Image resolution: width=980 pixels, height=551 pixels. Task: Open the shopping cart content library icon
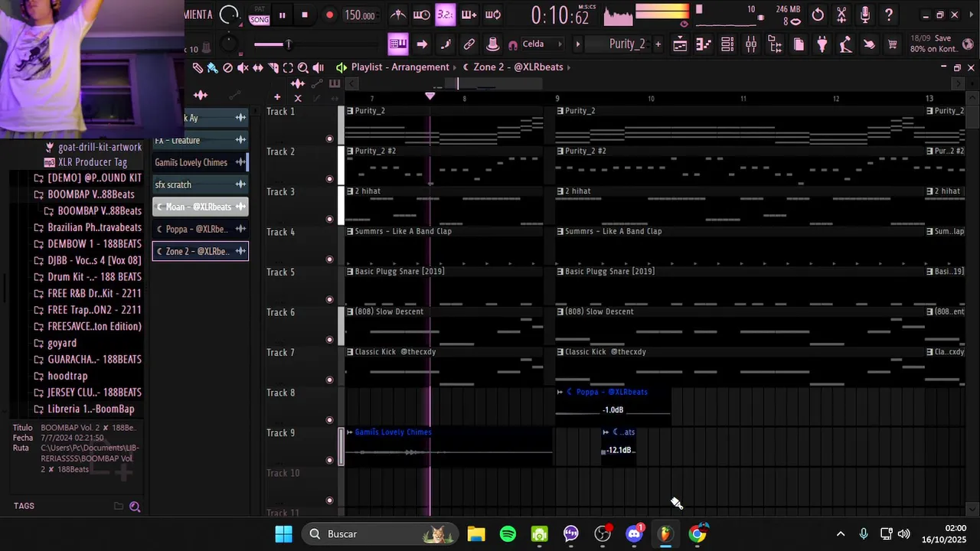pyautogui.click(x=893, y=44)
